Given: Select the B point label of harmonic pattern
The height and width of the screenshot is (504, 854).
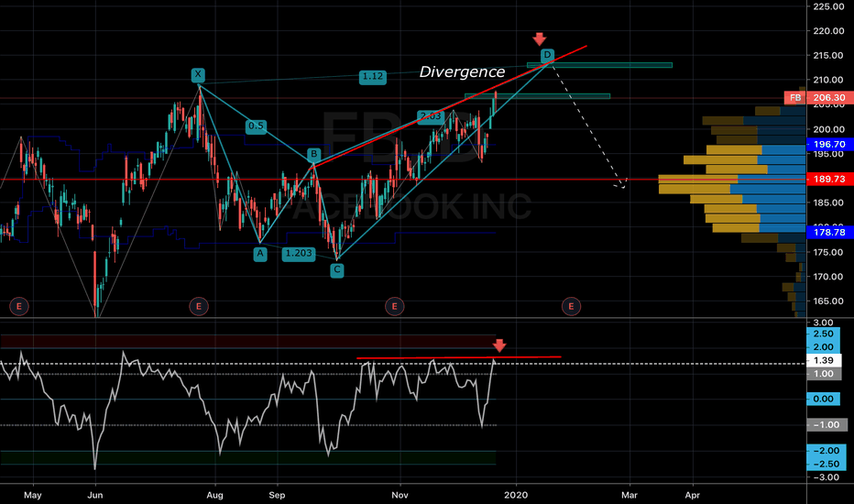Looking at the screenshot, I should pos(313,154).
